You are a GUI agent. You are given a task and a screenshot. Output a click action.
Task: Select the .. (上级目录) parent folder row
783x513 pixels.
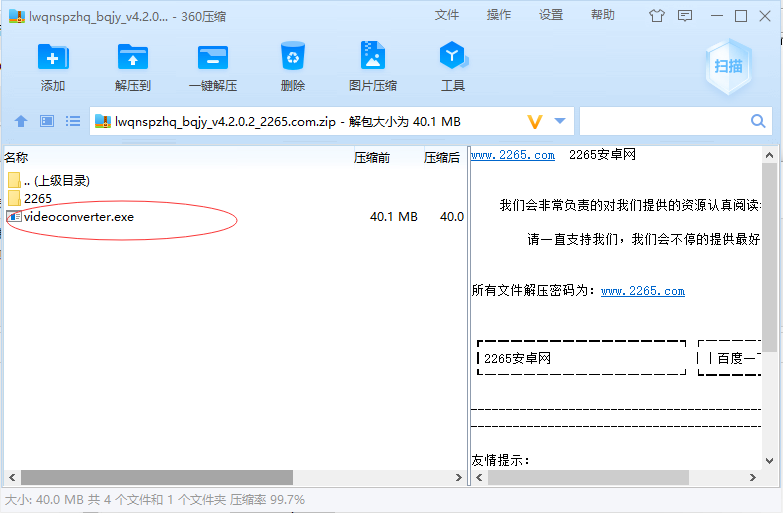pyautogui.click(x=235, y=180)
